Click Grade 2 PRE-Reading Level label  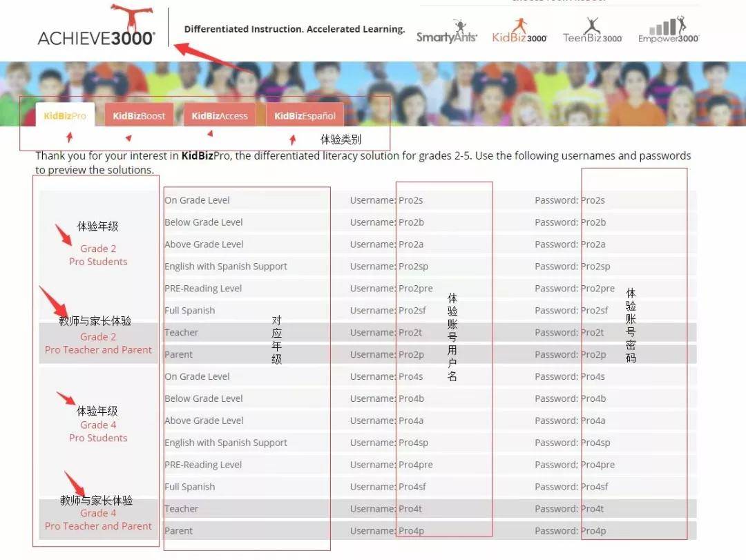point(203,289)
